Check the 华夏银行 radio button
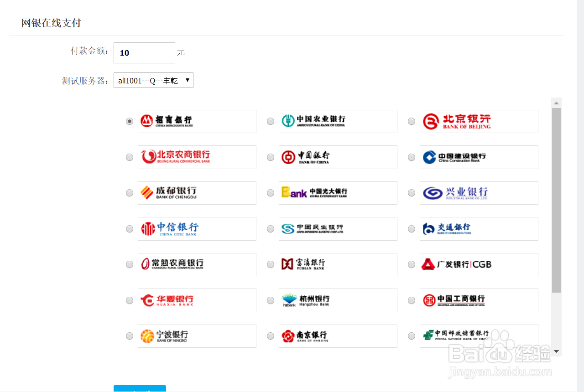The image size is (584, 392). pyautogui.click(x=130, y=300)
